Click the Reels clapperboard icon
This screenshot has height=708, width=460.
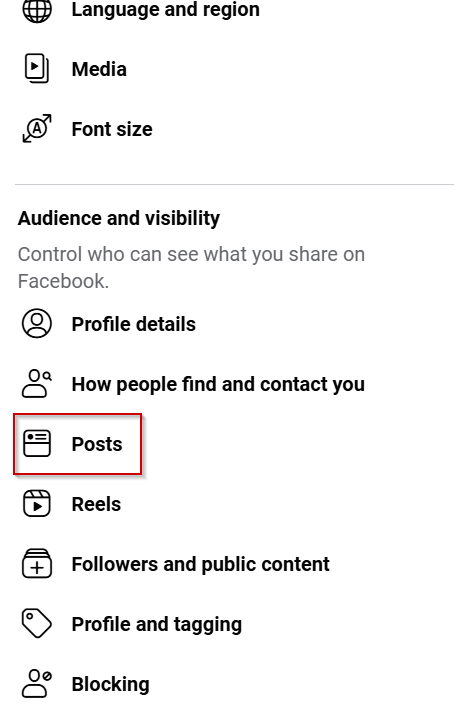[x=37, y=503]
